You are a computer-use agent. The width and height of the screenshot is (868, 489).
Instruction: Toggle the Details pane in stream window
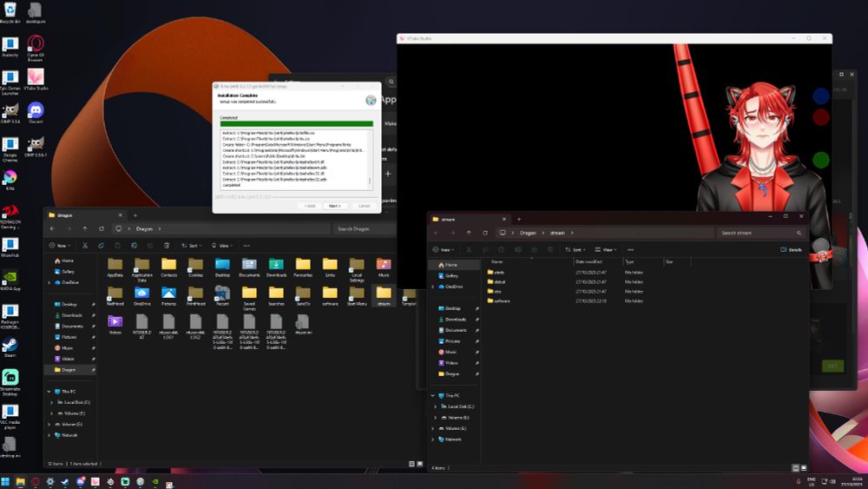click(791, 250)
